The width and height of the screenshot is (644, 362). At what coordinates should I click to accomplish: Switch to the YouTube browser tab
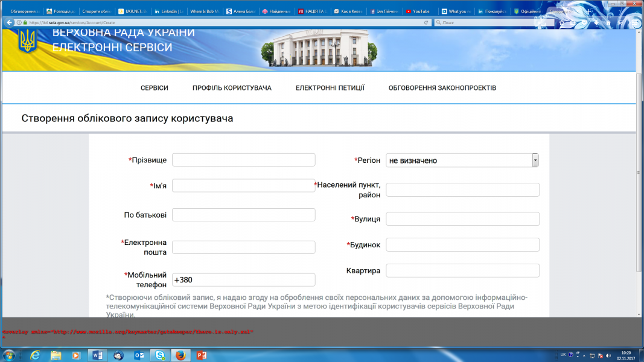[420, 11]
